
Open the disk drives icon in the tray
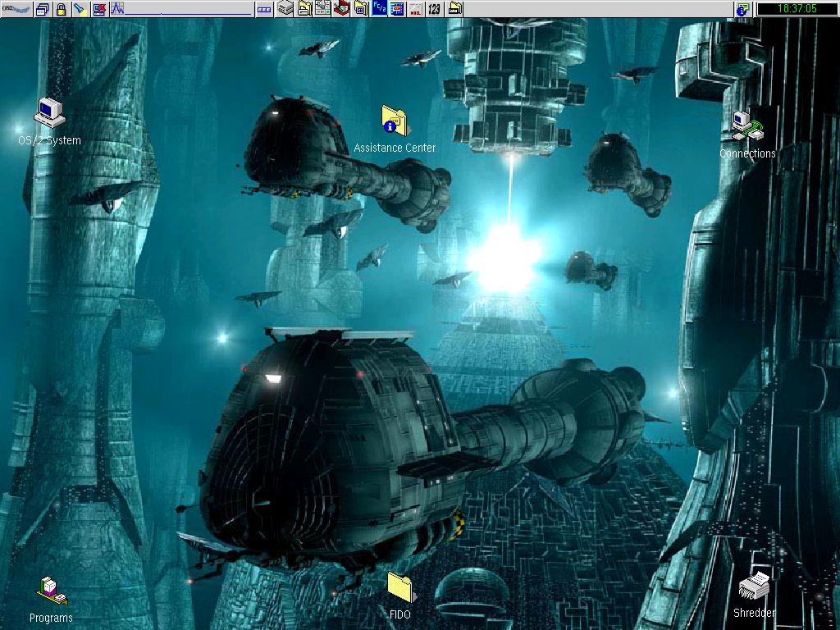pos(285,8)
